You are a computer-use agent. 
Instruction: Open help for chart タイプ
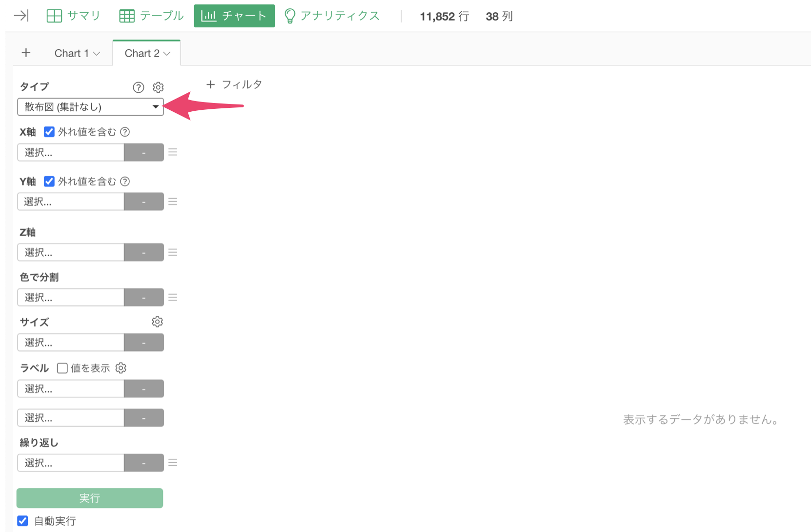(139, 87)
